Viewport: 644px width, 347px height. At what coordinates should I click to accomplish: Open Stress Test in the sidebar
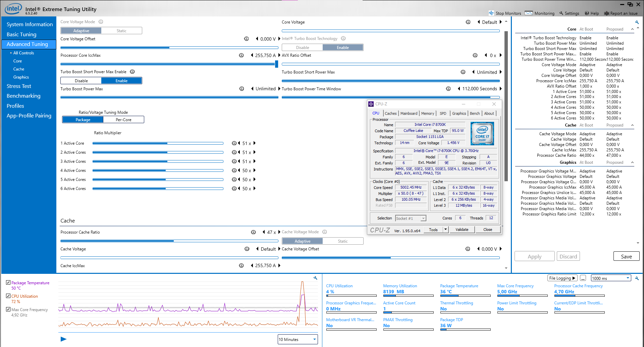19,86
